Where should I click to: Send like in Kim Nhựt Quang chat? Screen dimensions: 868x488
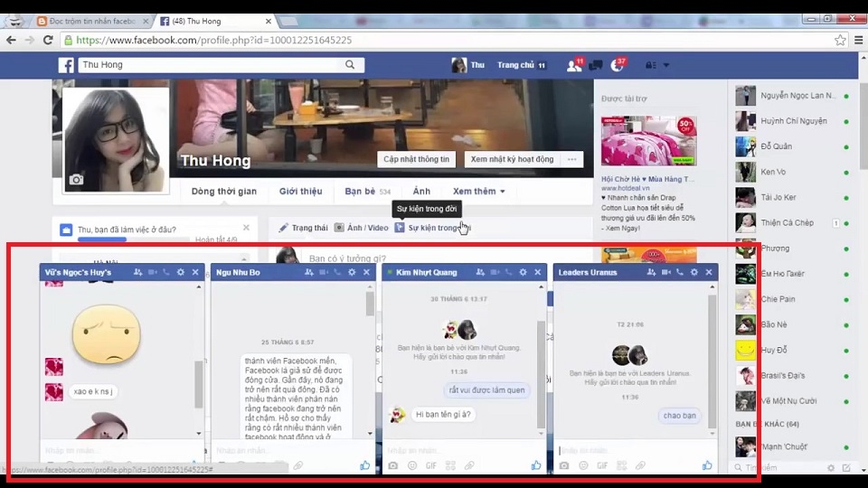tap(536, 466)
